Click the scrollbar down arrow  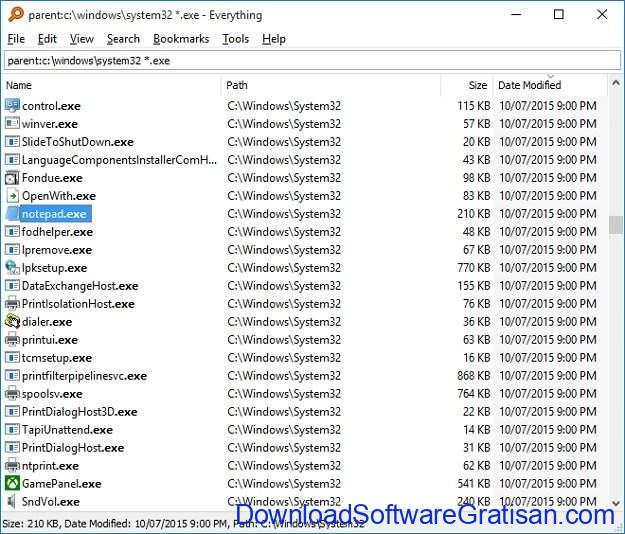click(x=615, y=503)
